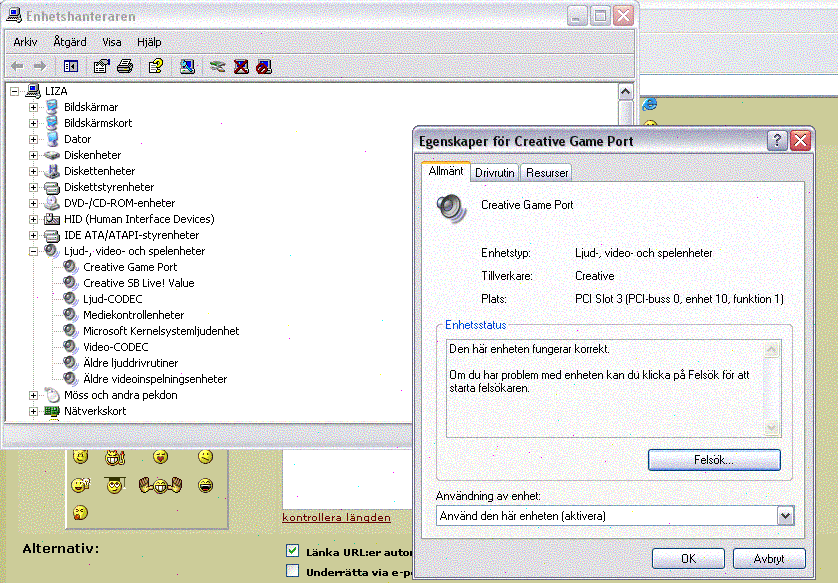
Task: Click the Felsök... button
Action: pyautogui.click(x=714, y=460)
